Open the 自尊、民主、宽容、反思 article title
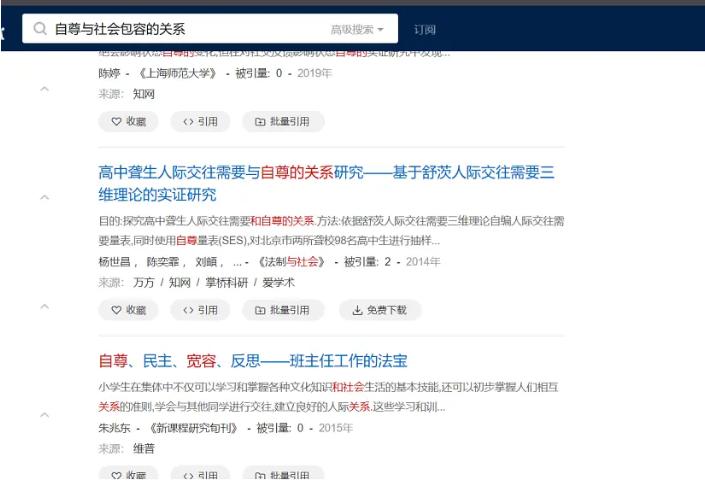The height and width of the screenshot is (490, 705). tap(253, 361)
